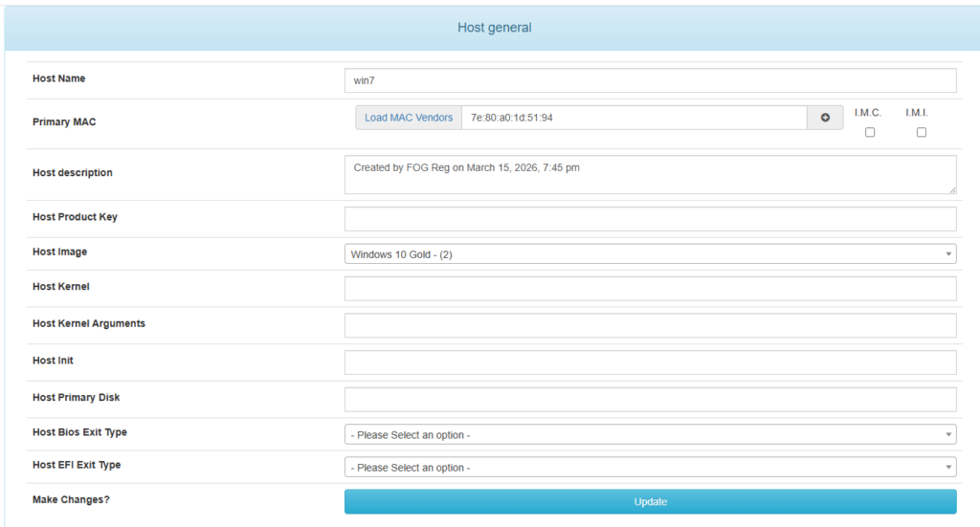Click the Host general panel header
The width and height of the screenshot is (980, 527).
[494, 28]
